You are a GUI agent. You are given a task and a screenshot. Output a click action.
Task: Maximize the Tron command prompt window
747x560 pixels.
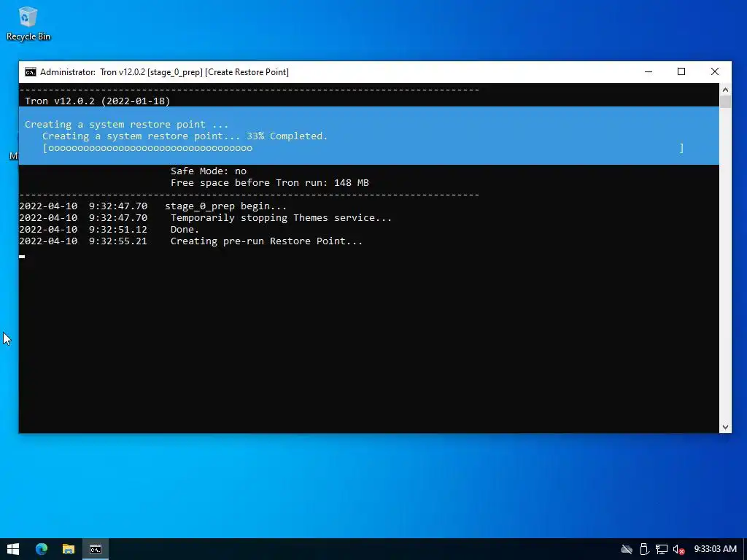pyautogui.click(x=681, y=72)
